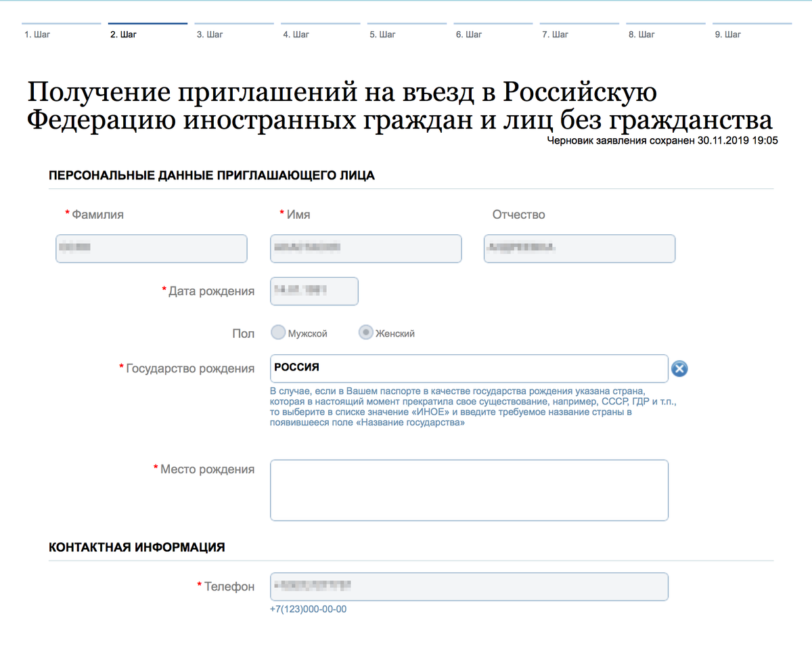812x646 pixels.
Task: Select the Мужской gender radio button
Action: (278, 333)
